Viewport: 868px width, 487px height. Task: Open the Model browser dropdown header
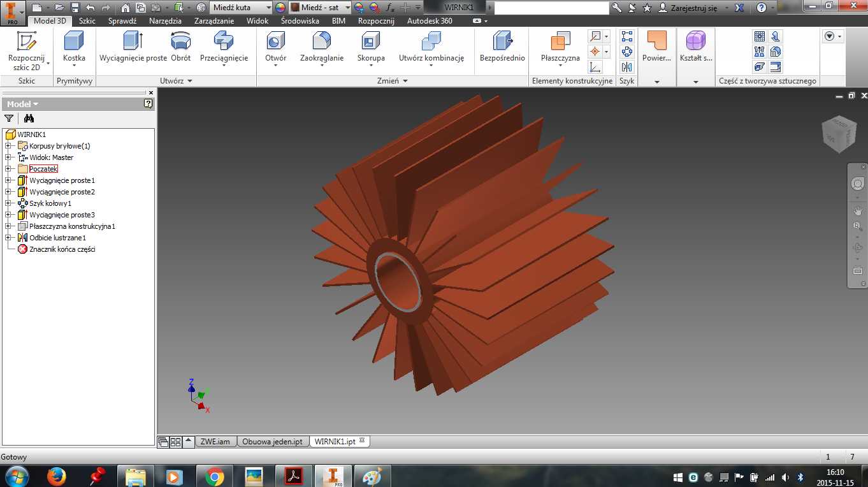pos(23,104)
